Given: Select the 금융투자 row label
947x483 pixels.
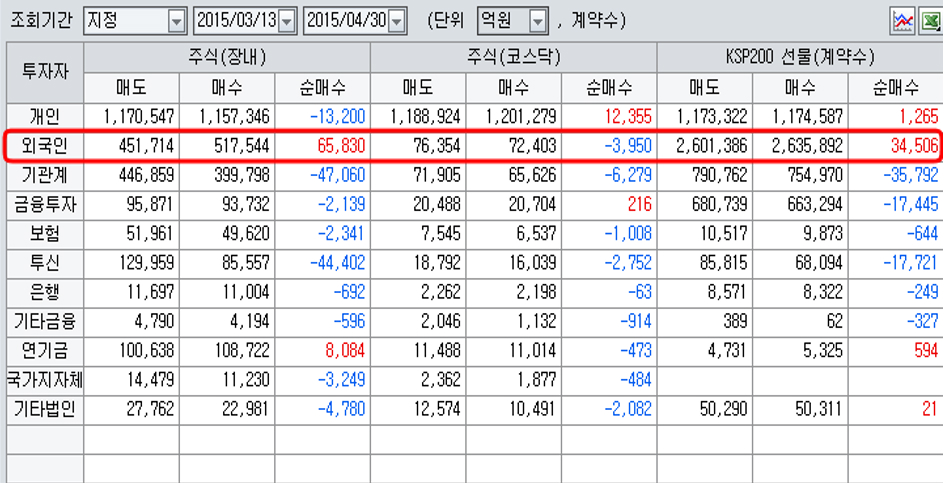Looking at the screenshot, I should click(x=44, y=205).
